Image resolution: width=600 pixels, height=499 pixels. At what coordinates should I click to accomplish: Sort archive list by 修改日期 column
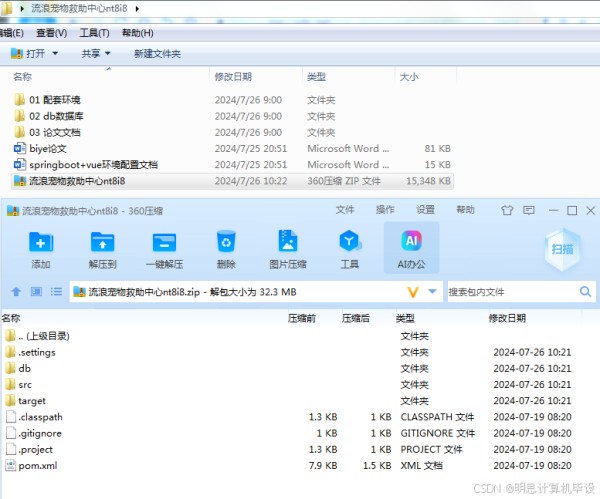507,318
